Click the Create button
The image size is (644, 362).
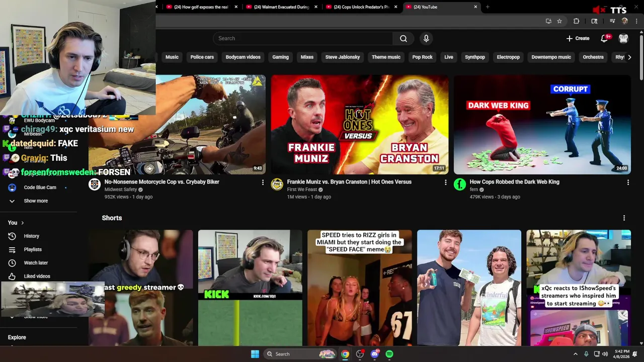(578, 38)
